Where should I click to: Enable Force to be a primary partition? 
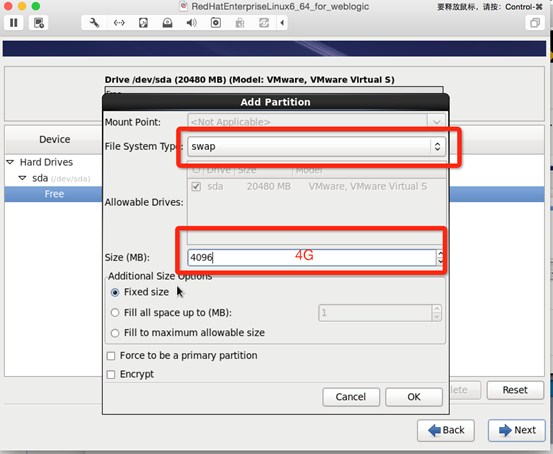click(111, 356)
